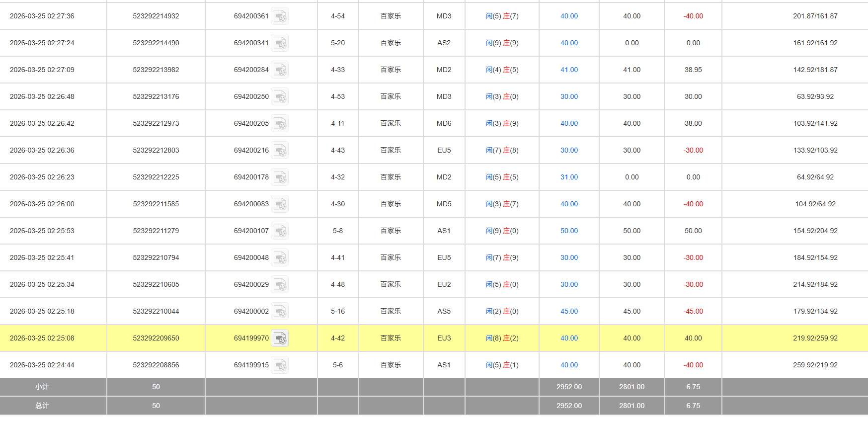Select order number 523292209650 in highlighted row
Viewport: 868px width, 422px height.
pos(156,338)
